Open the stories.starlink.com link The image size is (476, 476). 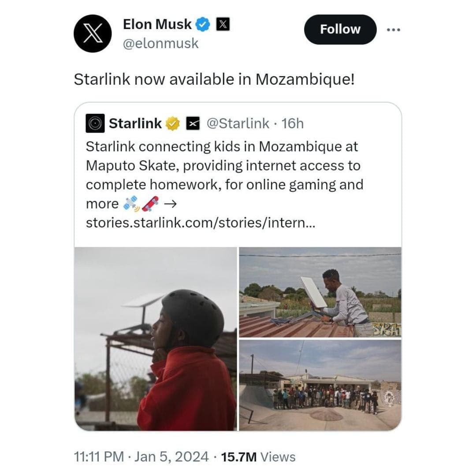coord(200,223)
